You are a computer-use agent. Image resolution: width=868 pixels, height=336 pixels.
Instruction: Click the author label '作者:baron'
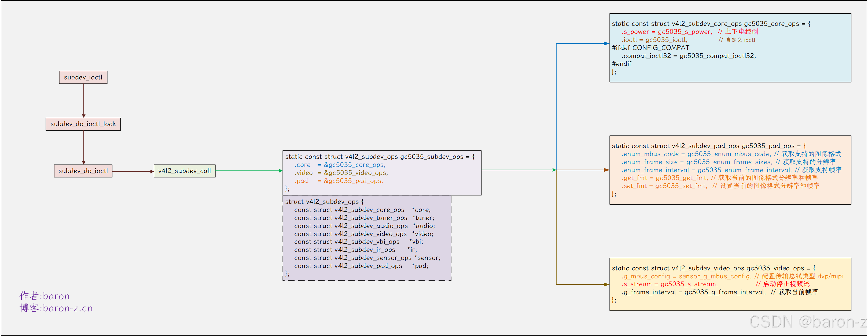coord(45,296)
